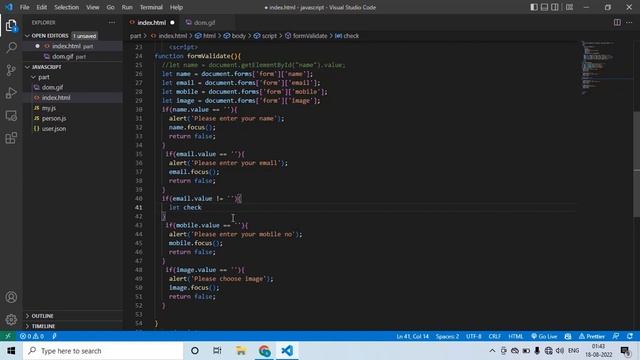Image resolution: width=640 pixels, height=360 pixels.
Task: Open the Accounts menu icon
Action: tap(11, 297)
